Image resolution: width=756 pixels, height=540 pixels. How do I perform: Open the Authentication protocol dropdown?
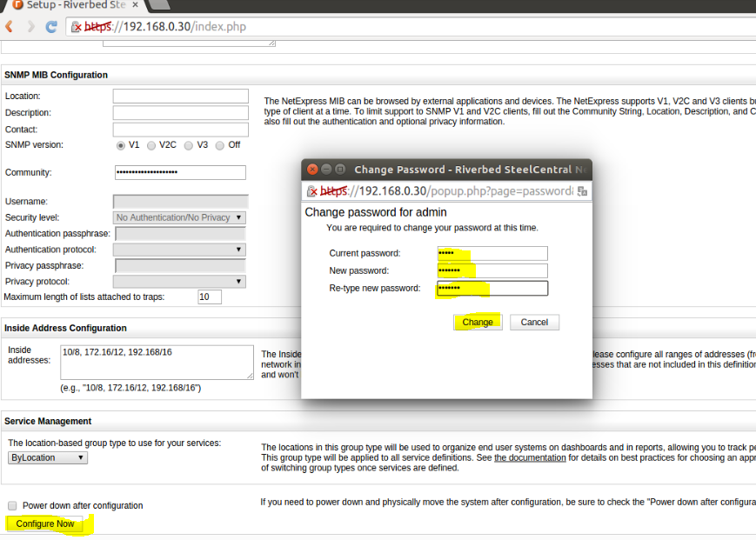[180, 250]
